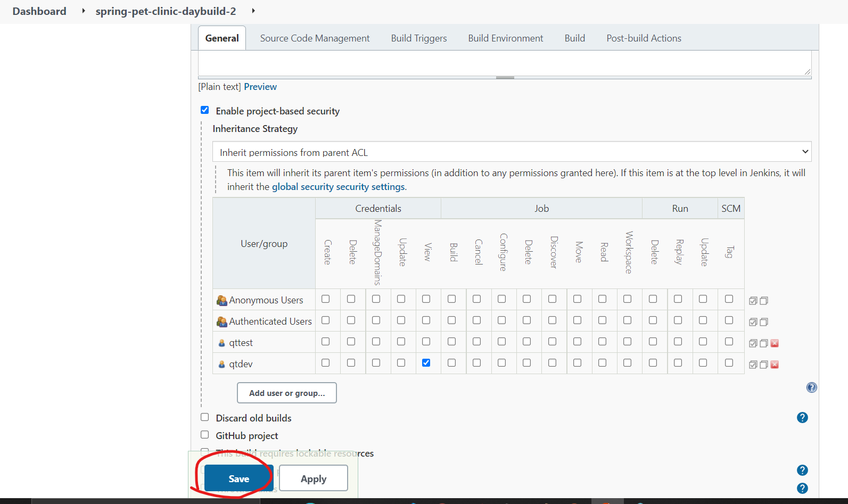Screen dimensions: 848x504
Task: Open the description Preview link
Action: click(260, 87)
